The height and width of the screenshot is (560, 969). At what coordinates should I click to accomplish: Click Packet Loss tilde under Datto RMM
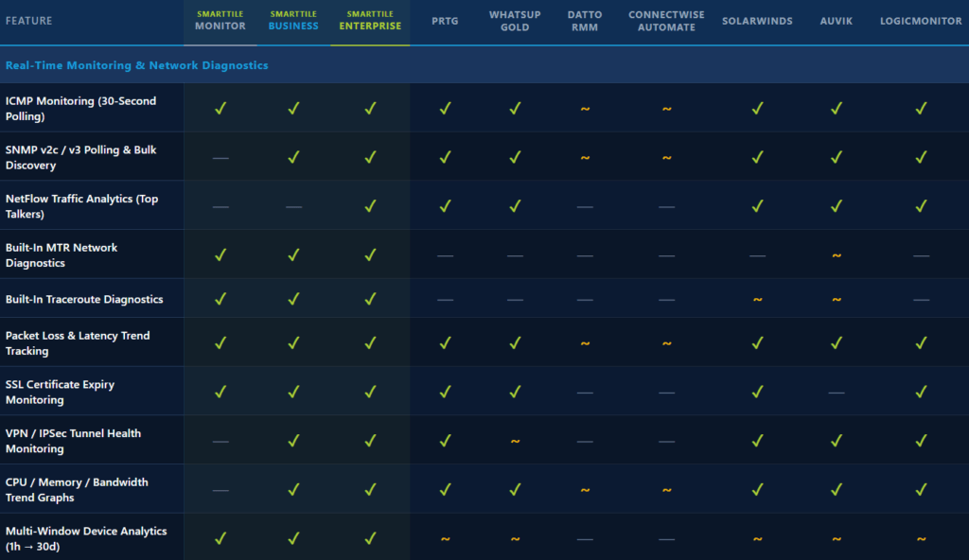pos(585,343)
